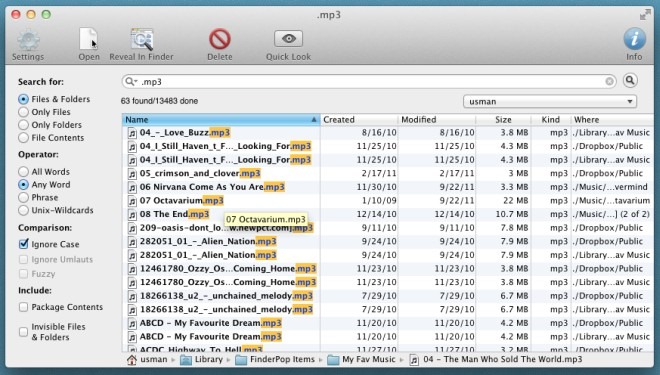Click created date 2/17/11

click(x=380, y=173)
